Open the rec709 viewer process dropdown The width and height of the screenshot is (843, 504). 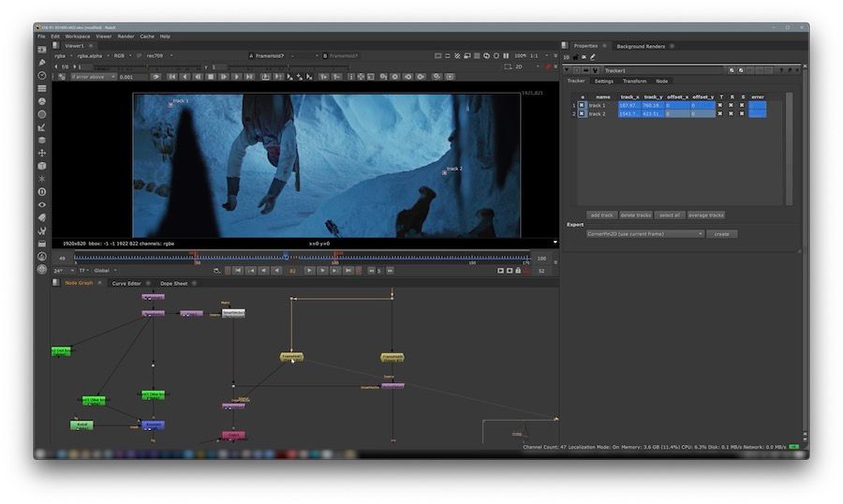(159, 56)
